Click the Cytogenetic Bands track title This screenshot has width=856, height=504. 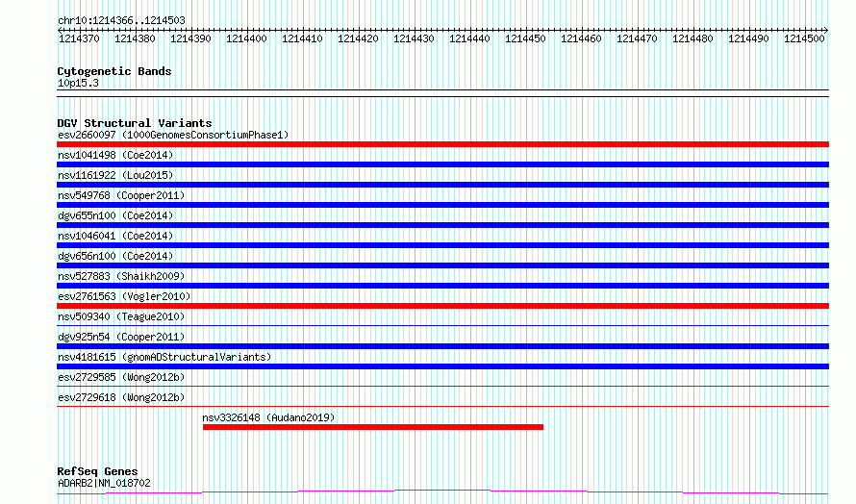tap(114, 71)
